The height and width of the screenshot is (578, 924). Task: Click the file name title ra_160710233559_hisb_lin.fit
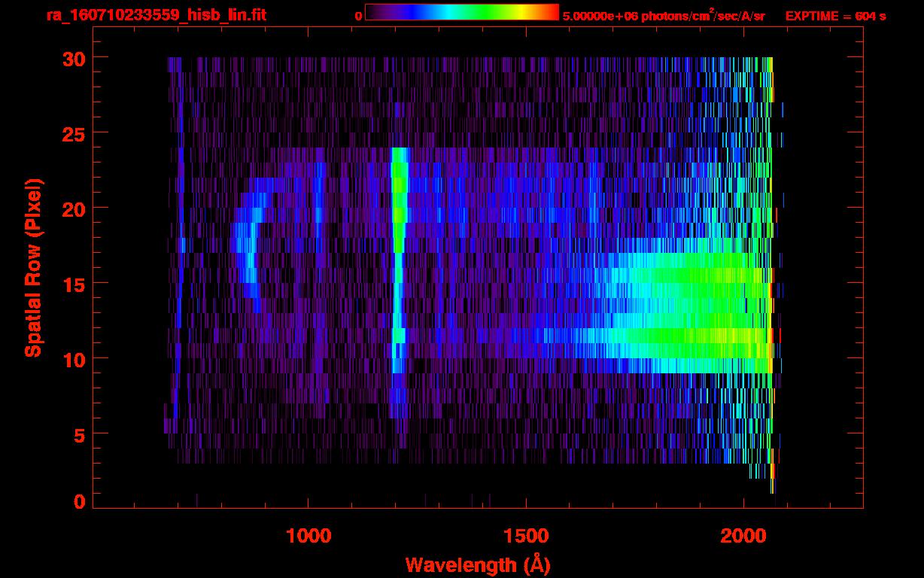156,15
